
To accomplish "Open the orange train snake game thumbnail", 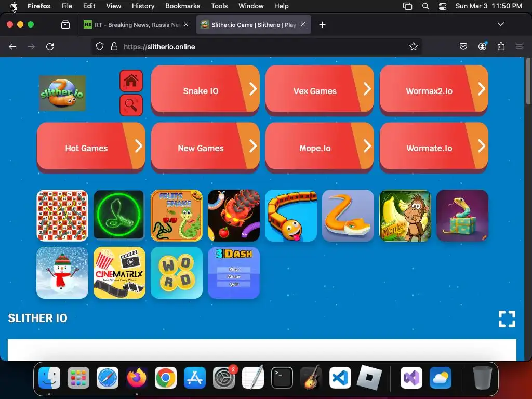I will coord(291,216).
